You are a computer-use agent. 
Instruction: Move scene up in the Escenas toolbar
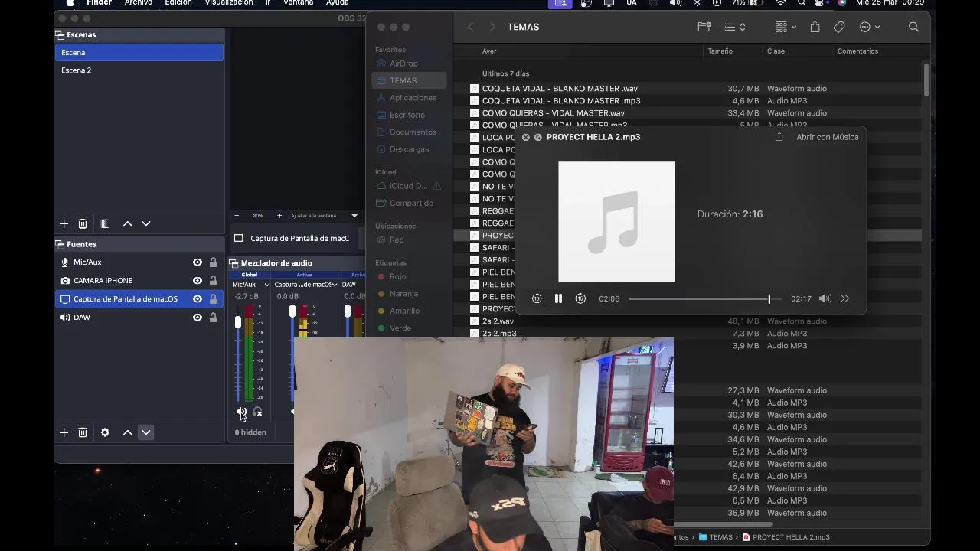[127, 223]
